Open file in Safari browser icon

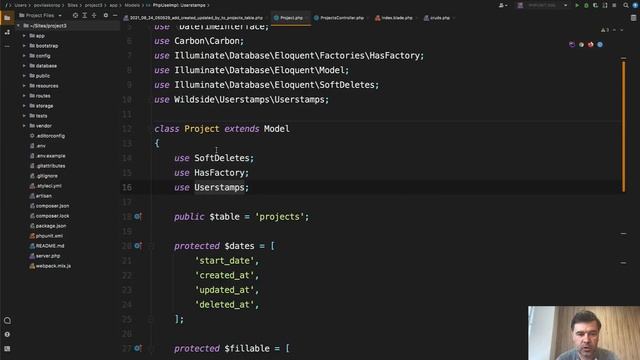coord(600,44)
